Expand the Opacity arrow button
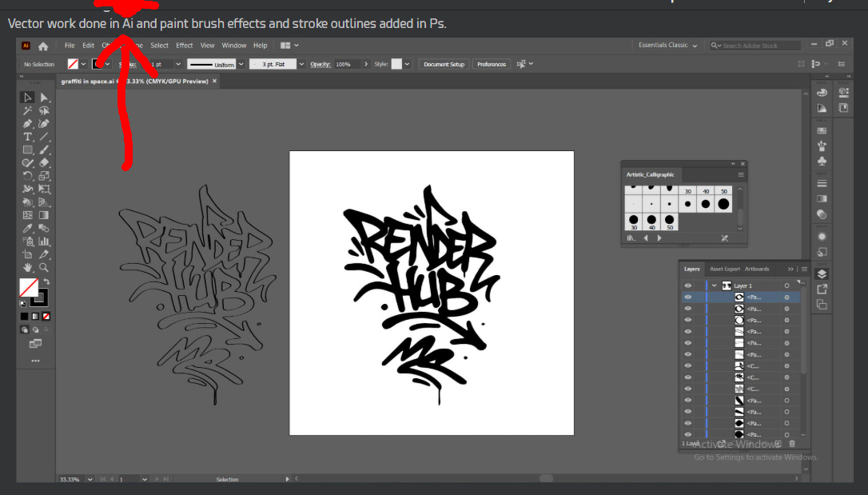Viewport: 868px width, 495px height. (x=366, y=64)
